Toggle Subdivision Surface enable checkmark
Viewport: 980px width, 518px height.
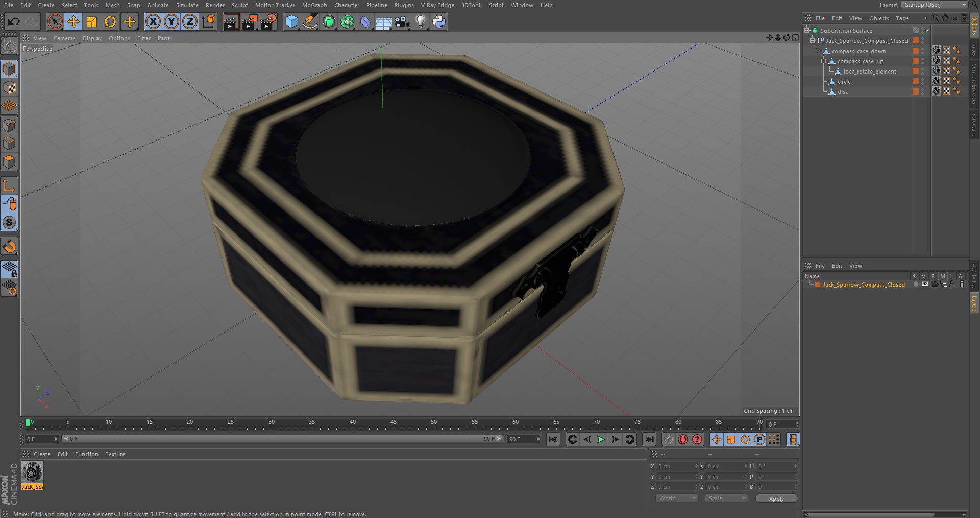[927, 31]
